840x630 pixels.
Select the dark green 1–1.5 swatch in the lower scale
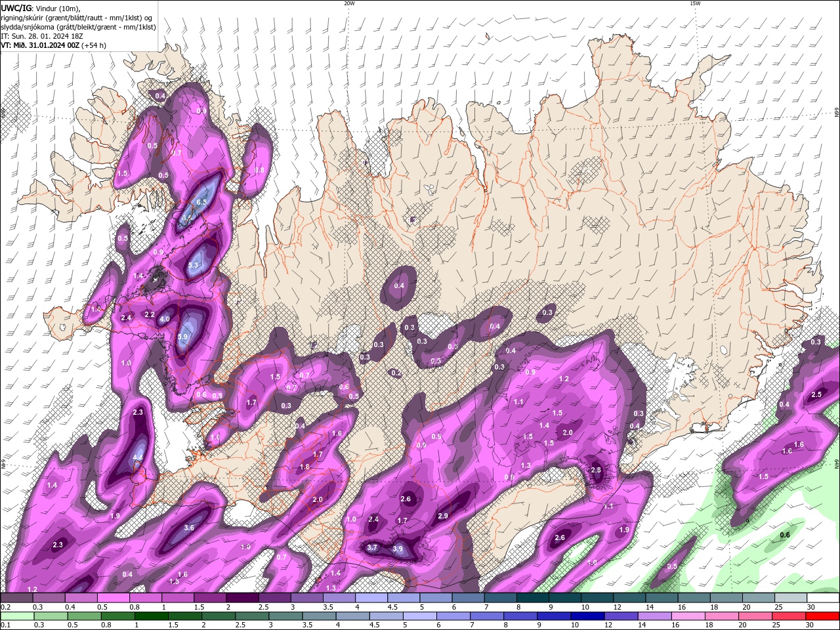[152, 616]
